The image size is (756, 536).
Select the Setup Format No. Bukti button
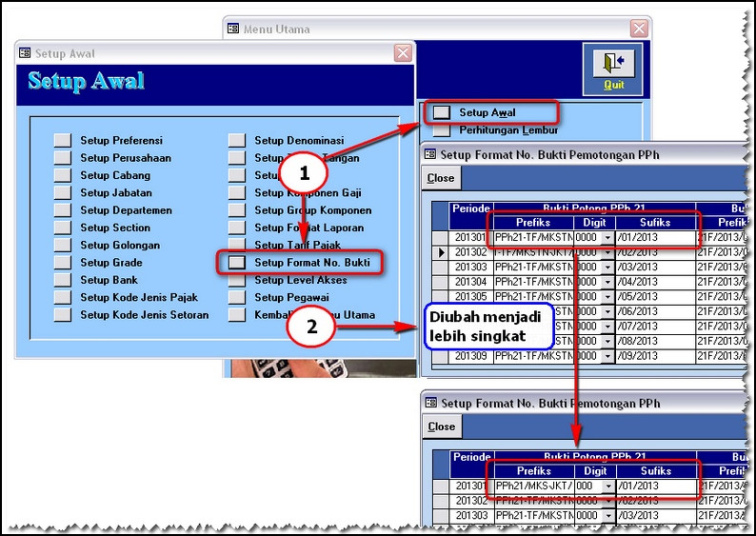coord(237,262)
